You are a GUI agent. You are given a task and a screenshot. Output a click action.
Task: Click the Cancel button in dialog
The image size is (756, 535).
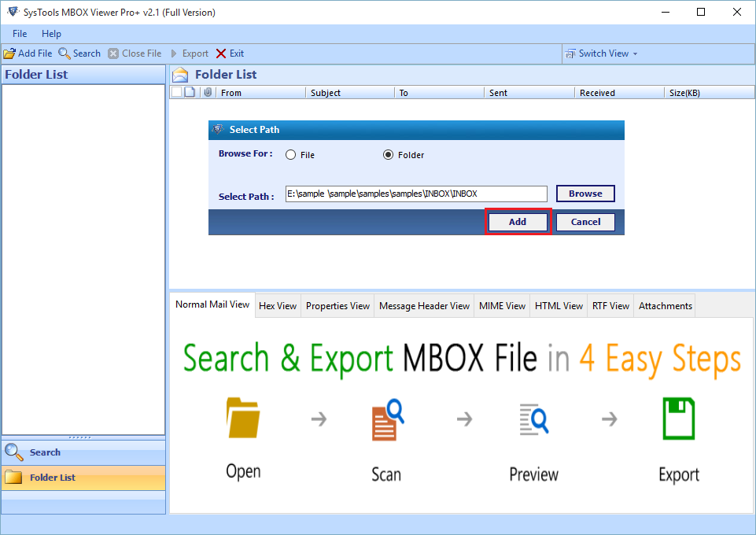click(x=585, y=222)
